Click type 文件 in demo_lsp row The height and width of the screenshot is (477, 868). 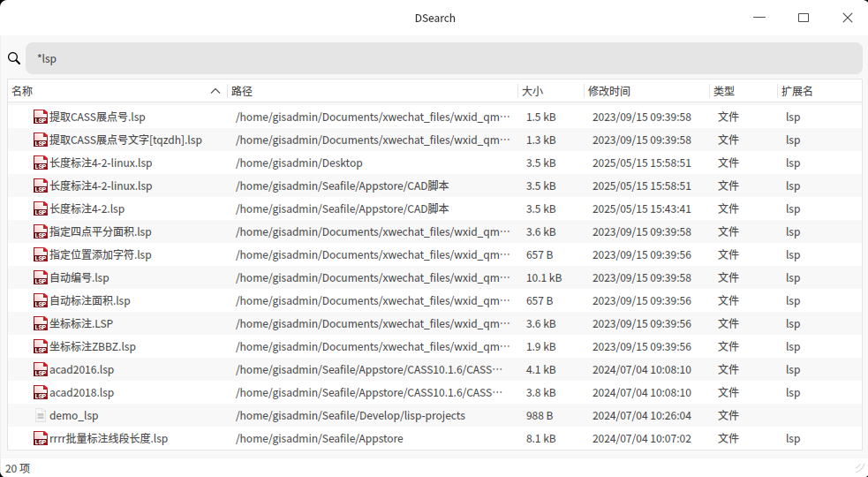(728, 415)
